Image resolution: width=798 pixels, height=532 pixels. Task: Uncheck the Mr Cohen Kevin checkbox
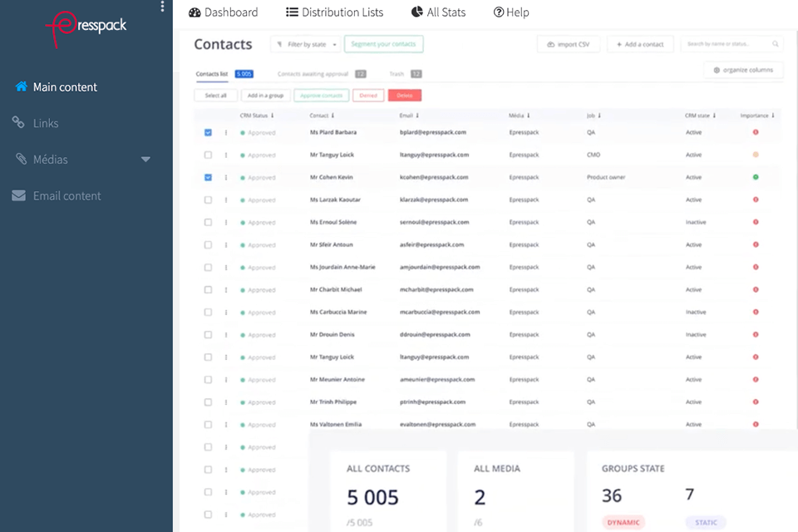tap(208, 177)
